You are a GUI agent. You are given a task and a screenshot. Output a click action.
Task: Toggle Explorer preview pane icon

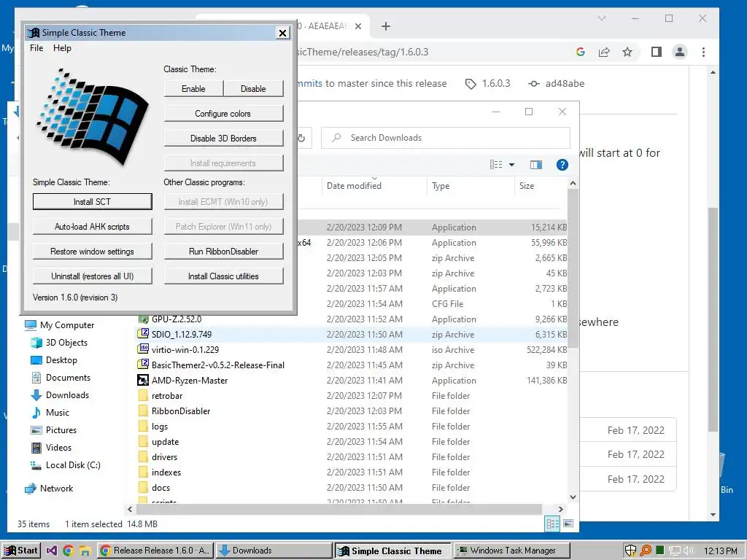[536, 165]
